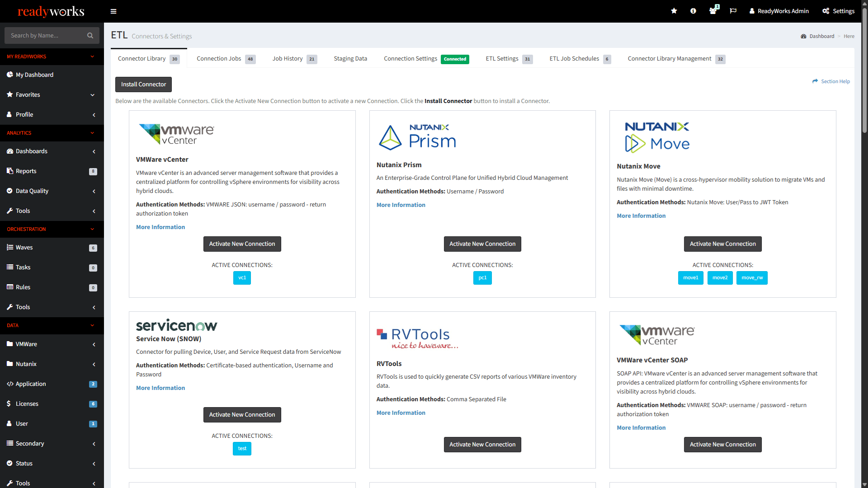Click the favorites star icon in top bar
The image size is (868, 488).
pos(674,11)
